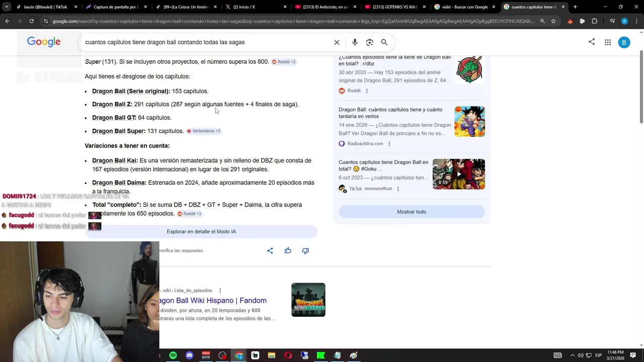Click the Dragon Ball GT link
This screenshot has height=362, width=644.
click(114, 118)
